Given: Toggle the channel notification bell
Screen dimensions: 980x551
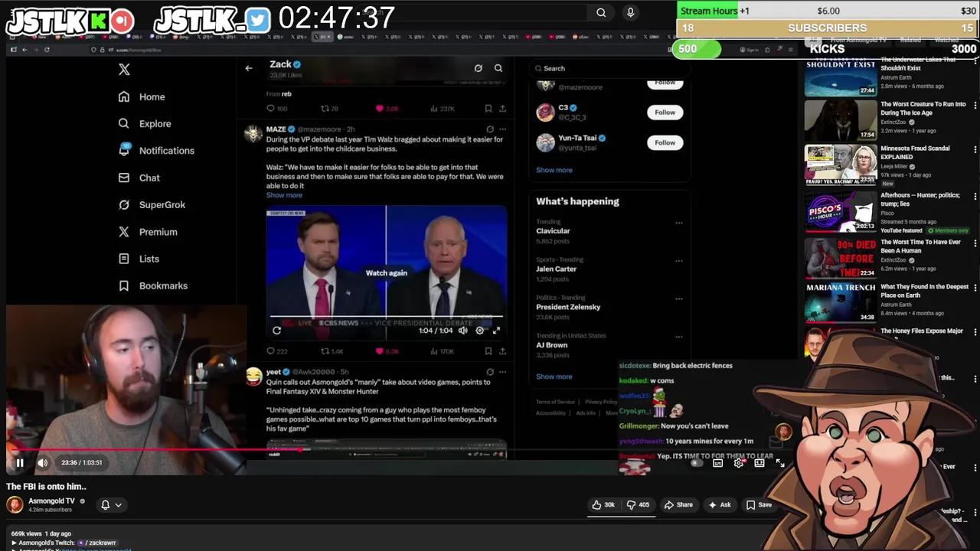Looking at the screenshot, I should point(106,505).
